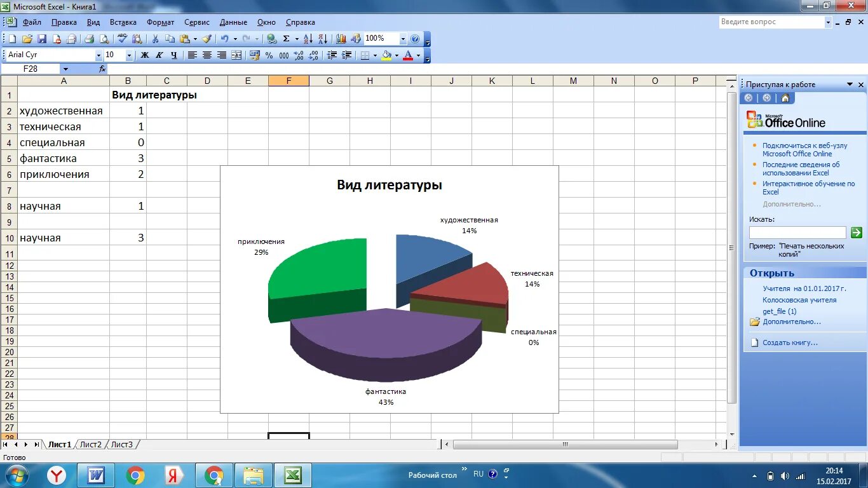Viewport: 868px width, 488px height.
Task: Click the Создать книгу link
Action: coord(790,342)
